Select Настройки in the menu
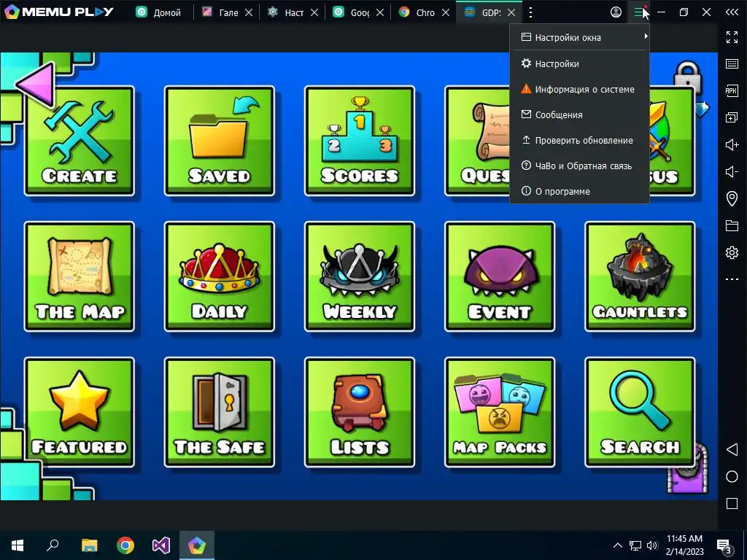The image size is (747, 560). (579, 63)
